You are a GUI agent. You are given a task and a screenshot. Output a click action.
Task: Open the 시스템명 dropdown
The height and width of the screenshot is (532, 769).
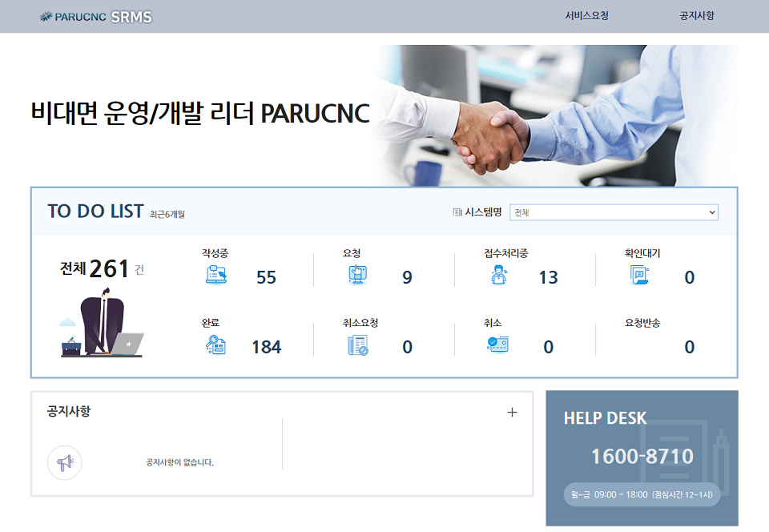614,212
